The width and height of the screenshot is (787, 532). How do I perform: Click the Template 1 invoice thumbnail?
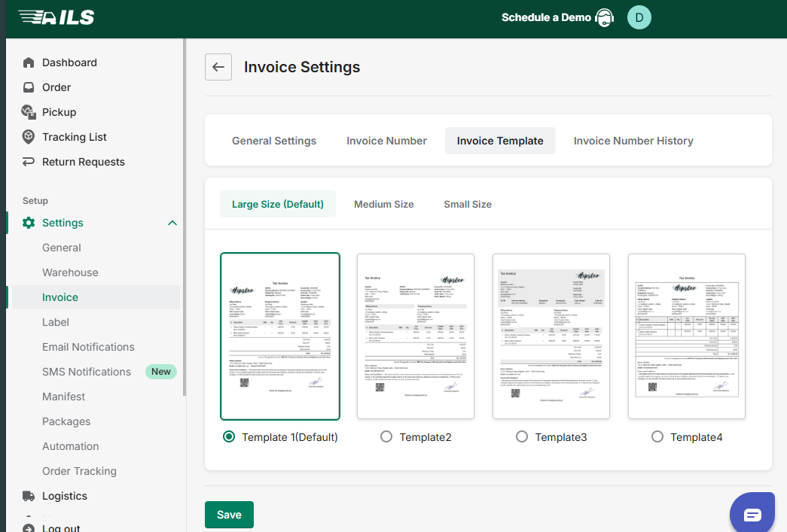[280, 336]
